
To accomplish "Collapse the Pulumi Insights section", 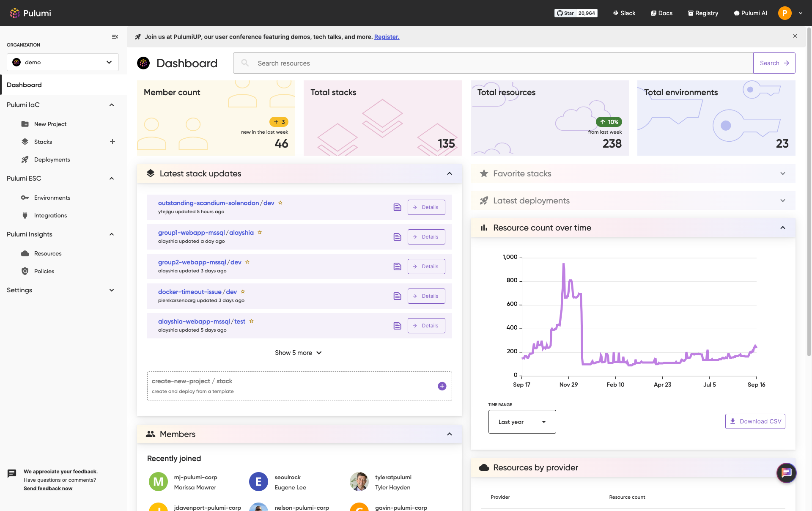I will 112,234.
